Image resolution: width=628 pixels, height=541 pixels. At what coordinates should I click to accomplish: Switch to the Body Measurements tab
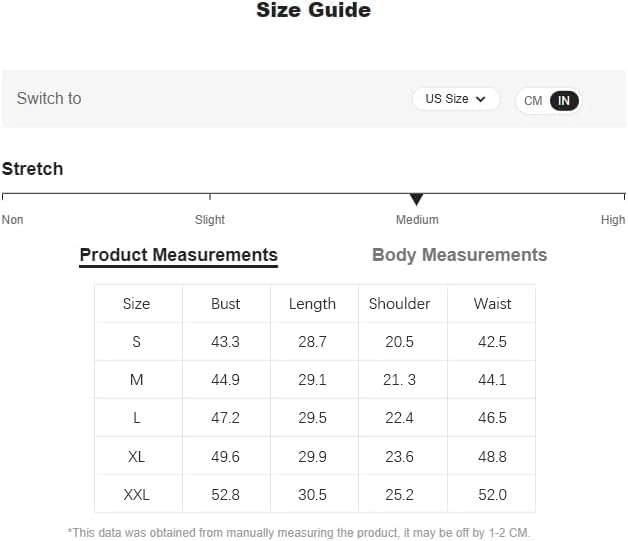pyautogui.click(x=459, y=255)
